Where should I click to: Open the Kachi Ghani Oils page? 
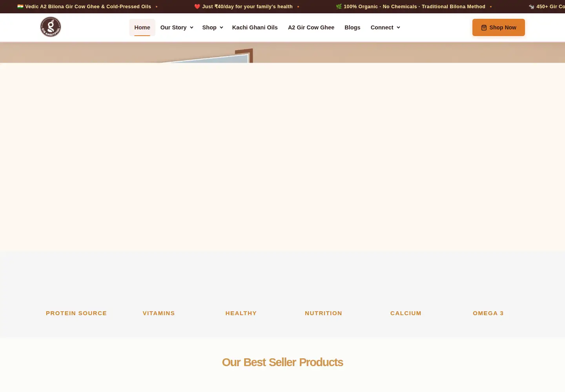tap(255, 27)
